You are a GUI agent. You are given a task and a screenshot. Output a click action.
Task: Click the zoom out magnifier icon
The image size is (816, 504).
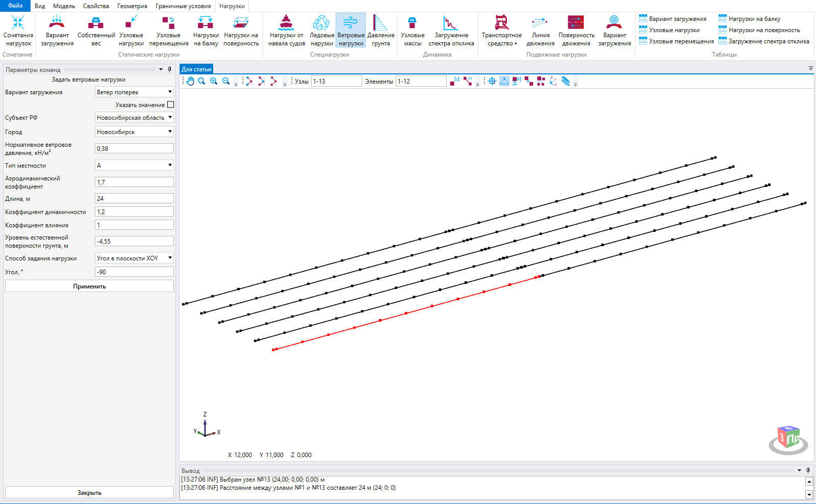click(226, 81)
